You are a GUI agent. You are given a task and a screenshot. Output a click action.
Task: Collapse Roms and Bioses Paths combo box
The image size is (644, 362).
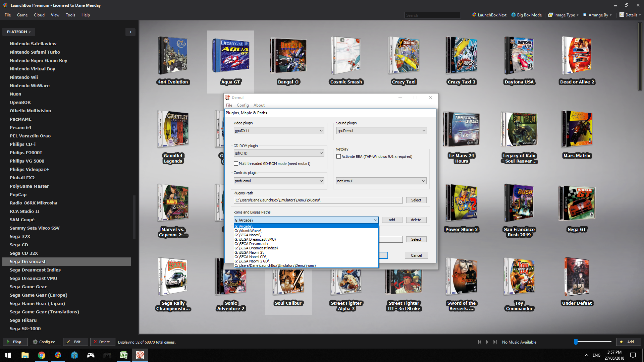pos(375,220)
